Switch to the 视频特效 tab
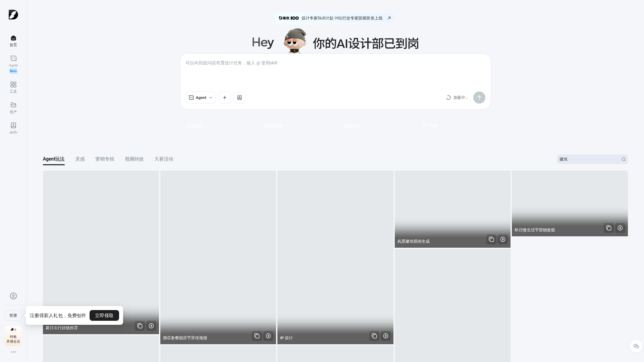The image size is (644, 362). coord(134,159)
